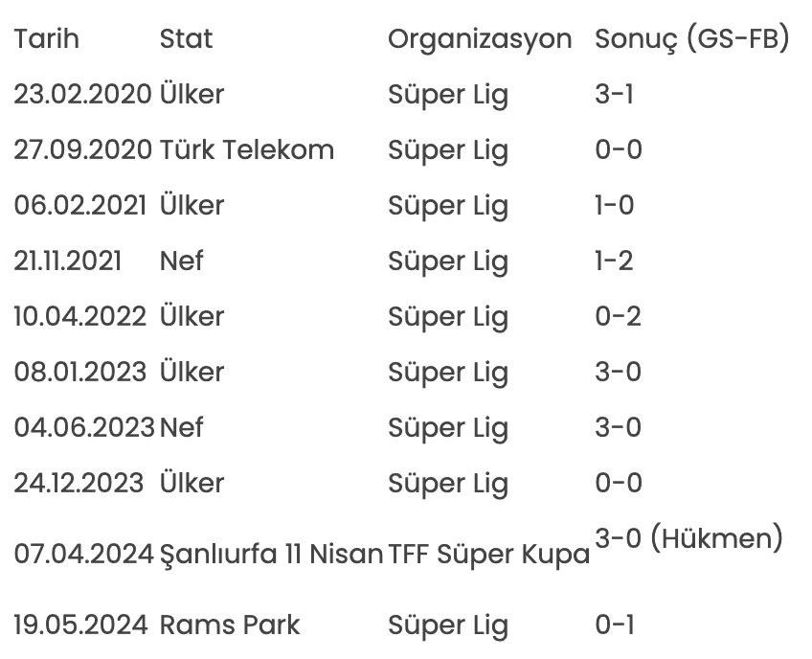Click the Sonuç (GS-FB) column header
Image resolution: width=812 pixels, height=659 pixels.
pos(691,39)
